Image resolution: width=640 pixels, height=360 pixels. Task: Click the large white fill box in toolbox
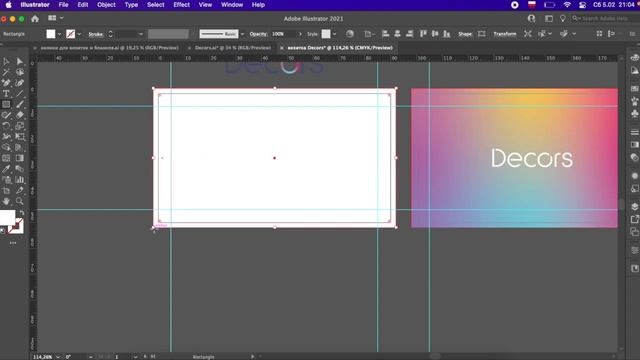pyautogui.click(x=7, y=217)
